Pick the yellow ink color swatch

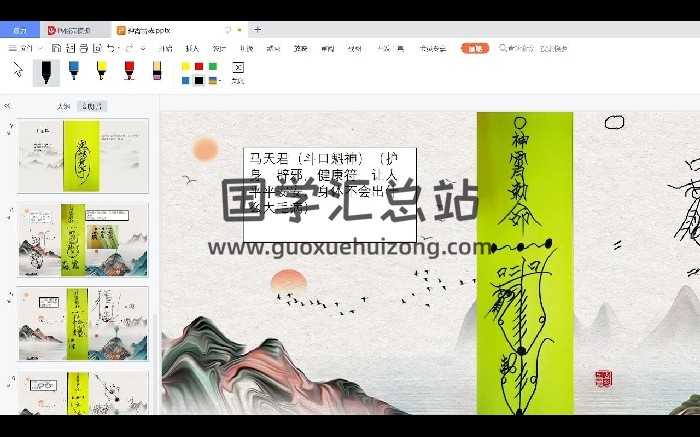185,66
